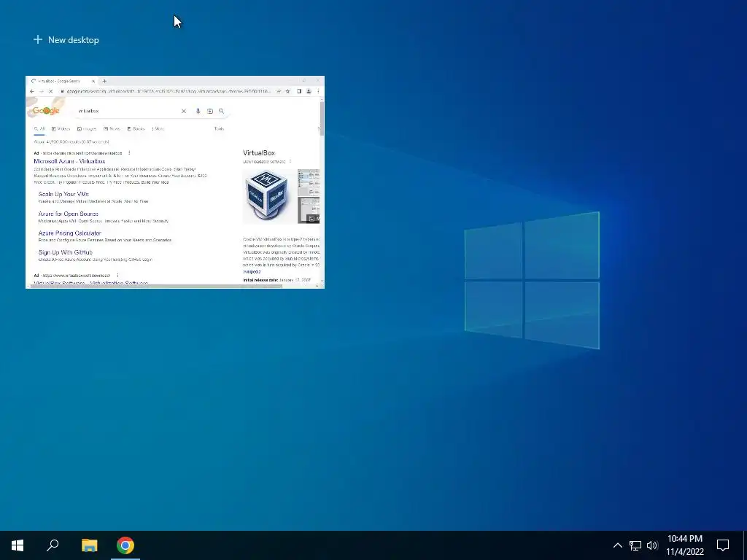This screenshot has width=747, height=560.
Task: Switch to the News results tab
Action: point(112,129)
